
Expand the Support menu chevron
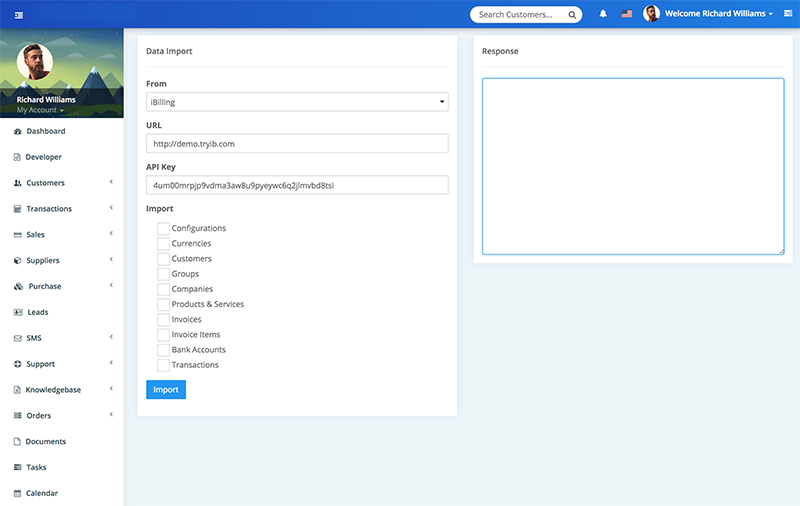click(x=111, y=363)
